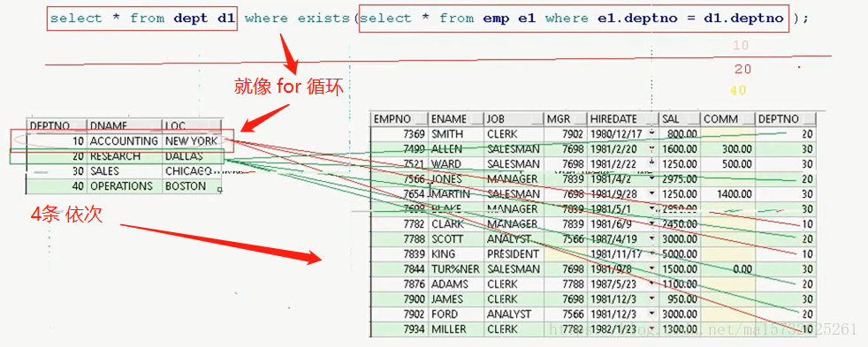Open HIREDATE dropdown arrow in FORD row
The width and height of the screenshot is (868, 347).
[x=651, y=313]
